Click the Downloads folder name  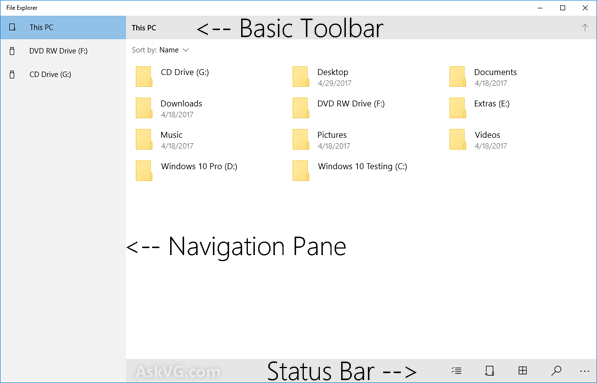(181, 103)
